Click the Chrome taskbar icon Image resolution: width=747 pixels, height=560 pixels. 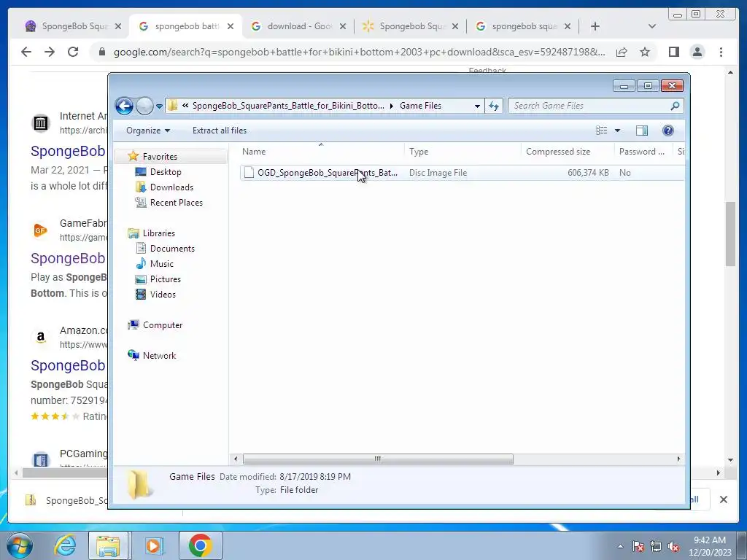click(200, 545)
